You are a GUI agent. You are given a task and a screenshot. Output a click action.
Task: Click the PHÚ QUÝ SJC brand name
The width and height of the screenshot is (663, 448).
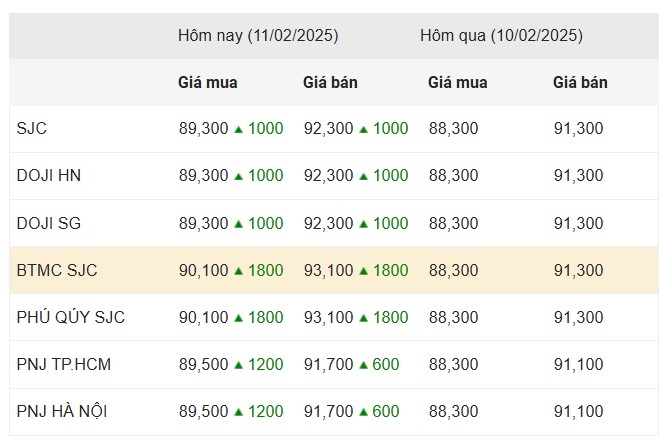[70, 317]
